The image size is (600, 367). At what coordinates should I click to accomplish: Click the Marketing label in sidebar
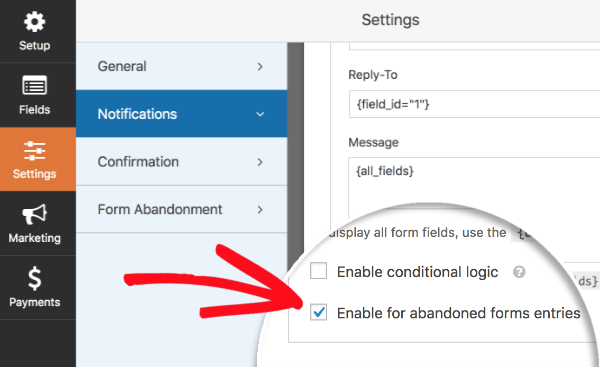[x=34, y=238]
